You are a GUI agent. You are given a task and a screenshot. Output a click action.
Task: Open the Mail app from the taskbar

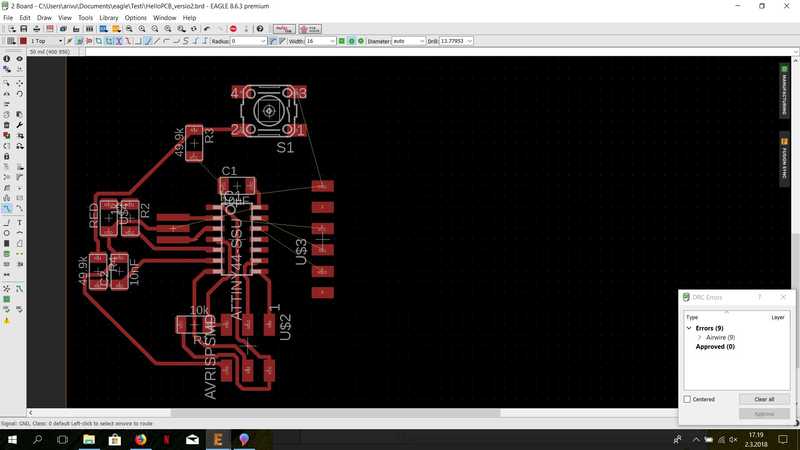tap(192, 440)
